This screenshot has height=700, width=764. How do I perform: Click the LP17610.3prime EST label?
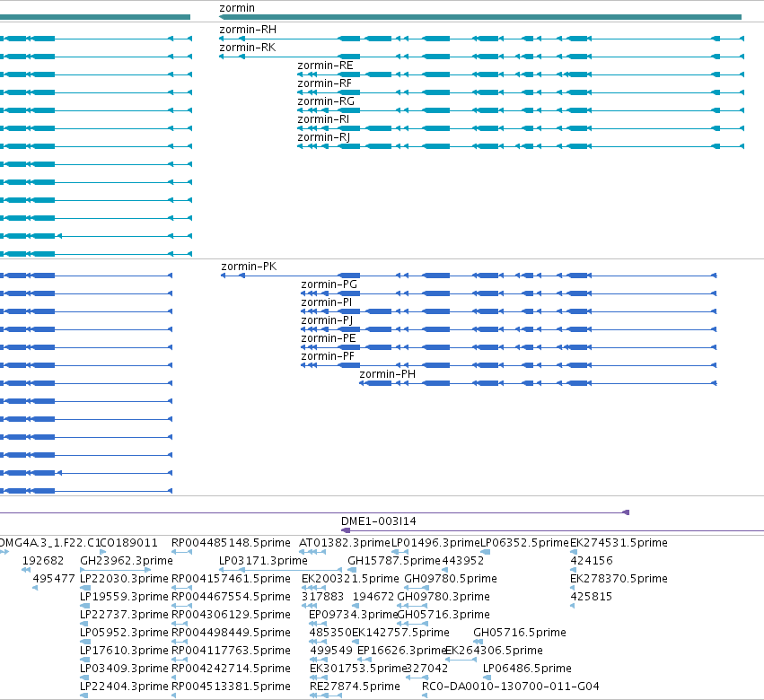(124, 652)
